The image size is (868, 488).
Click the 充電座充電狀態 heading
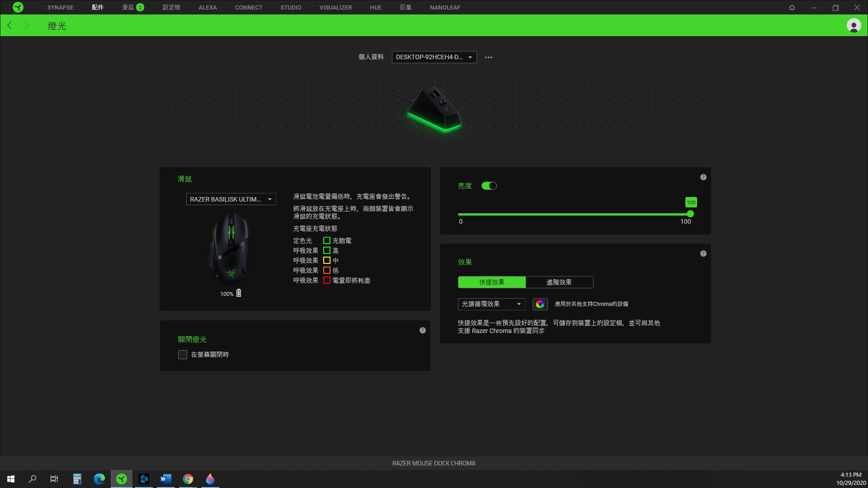coord(315,229)
